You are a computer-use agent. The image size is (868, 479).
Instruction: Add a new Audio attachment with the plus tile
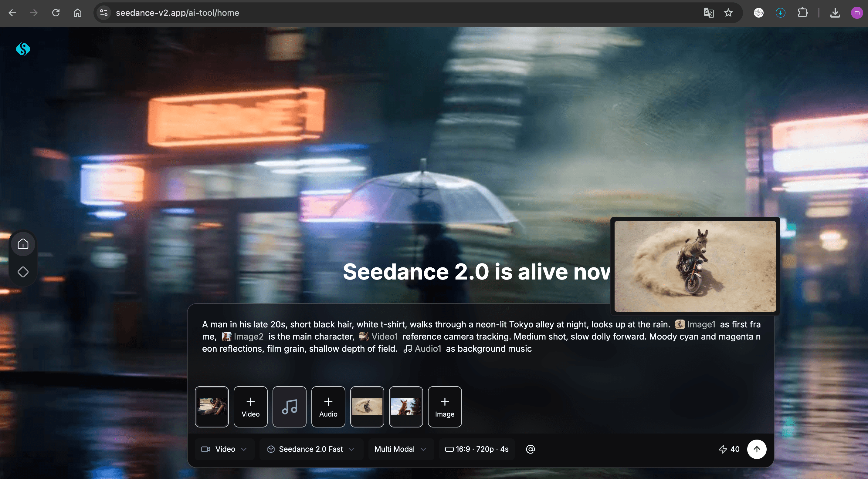(x=328, y=407)
